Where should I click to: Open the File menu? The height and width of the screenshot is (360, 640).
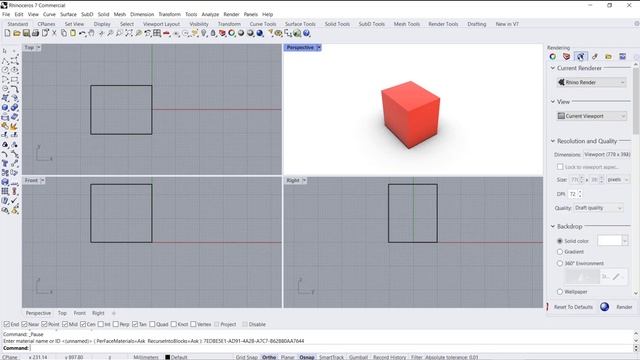tap(6, 14)
